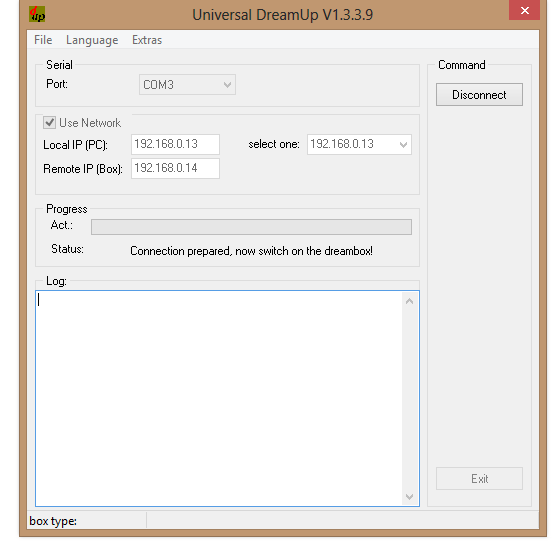Screen dimensions: 557x543
Task: Click the Act. progress bar
Action: [x=252, y=227]
